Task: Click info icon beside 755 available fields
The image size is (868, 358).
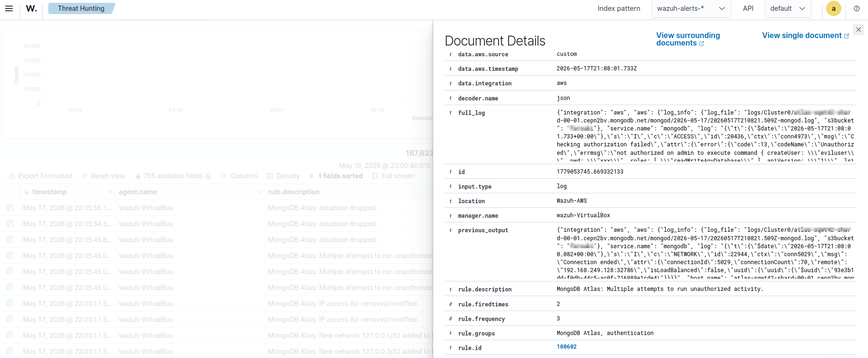Action: [208, 176]
